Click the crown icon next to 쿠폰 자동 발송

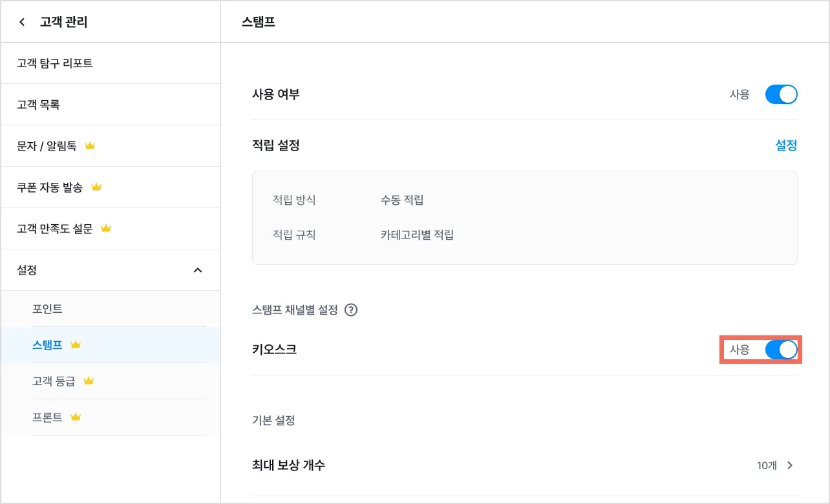tap(96, 187)
